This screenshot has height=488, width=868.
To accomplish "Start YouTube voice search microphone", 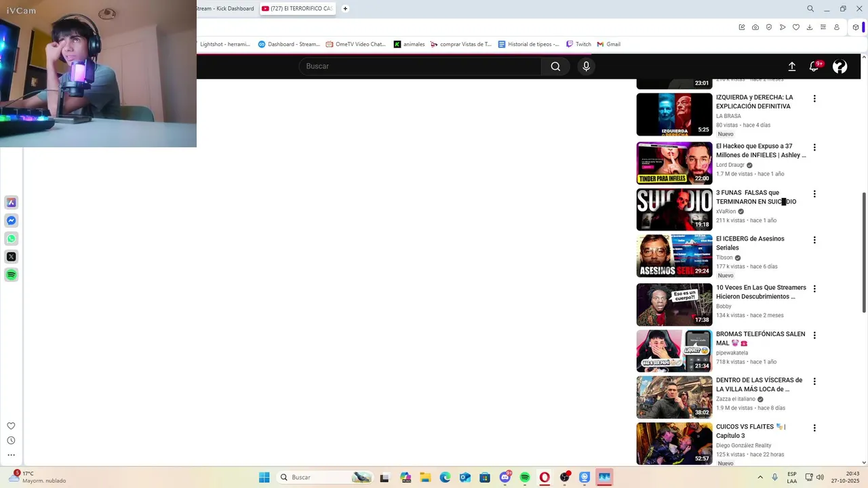I will [587, 66].
